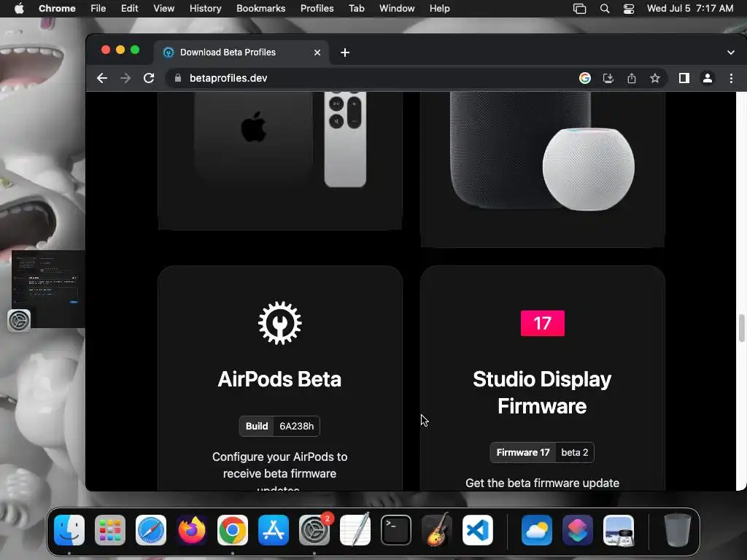Click the Stage Manager menu bar icon
The height and width of the screenshot is (560, 747).
579,9
